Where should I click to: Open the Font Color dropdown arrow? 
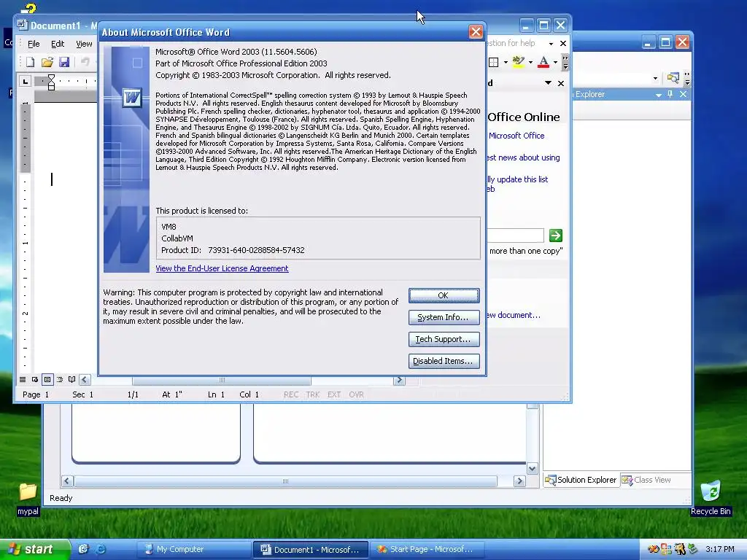click(555, 62)
